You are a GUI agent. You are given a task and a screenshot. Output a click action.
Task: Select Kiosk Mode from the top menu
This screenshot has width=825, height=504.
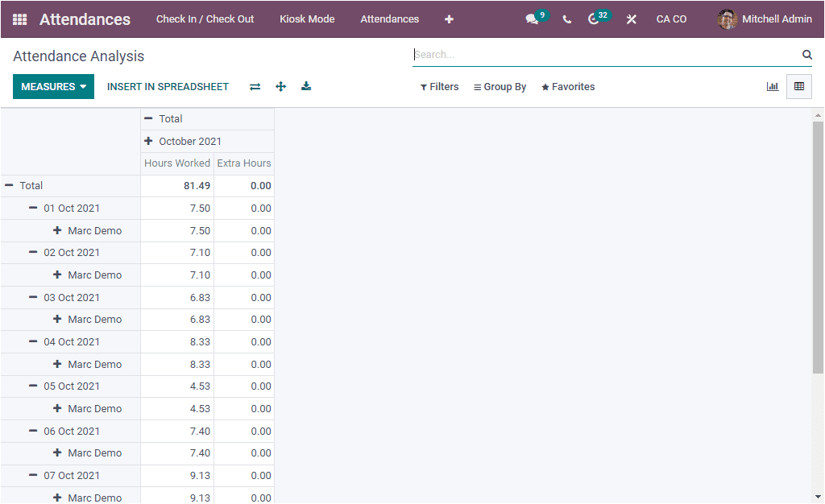tap(307, 19)
